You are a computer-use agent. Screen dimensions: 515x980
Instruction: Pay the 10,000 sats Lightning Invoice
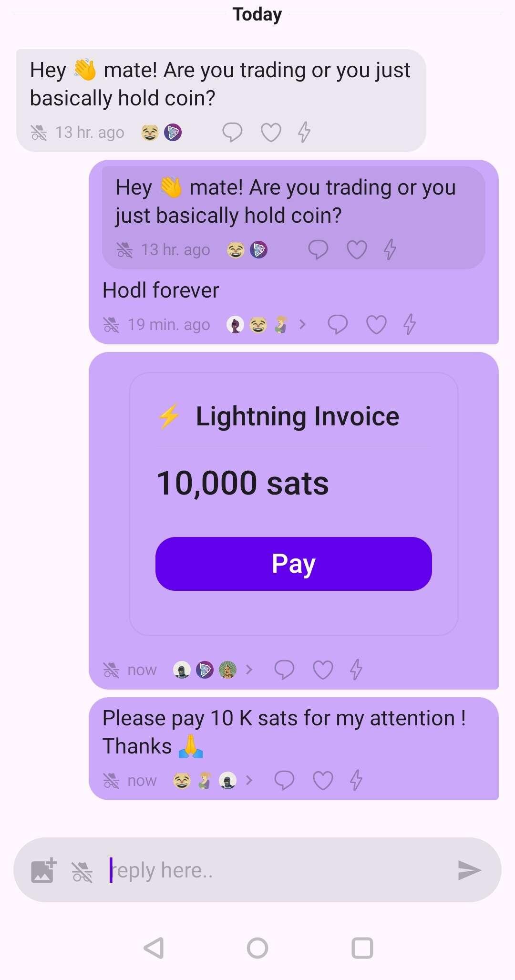(x=294, y=564)
